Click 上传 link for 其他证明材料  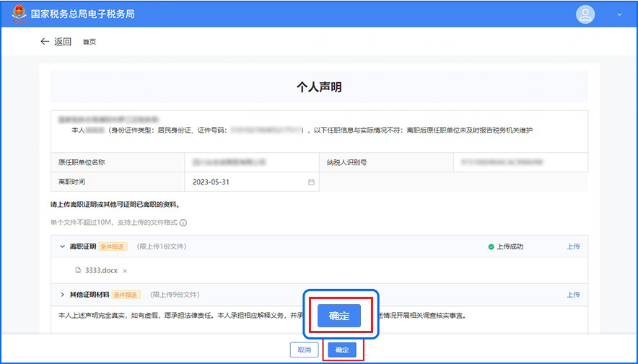pos(573,295)
